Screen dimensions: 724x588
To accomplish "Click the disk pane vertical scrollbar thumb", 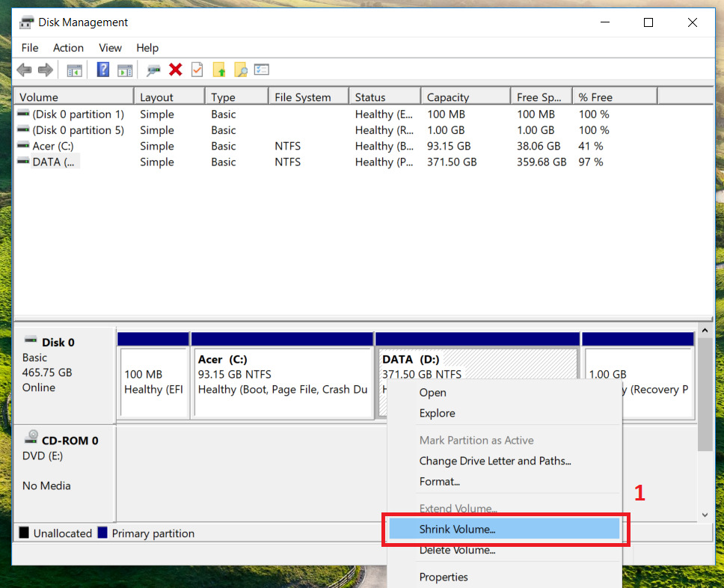I will [x=705, y=394].
